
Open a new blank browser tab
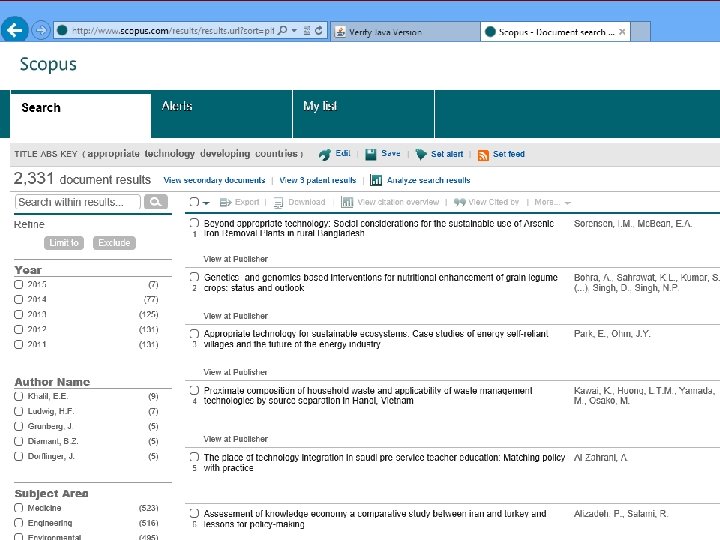(x=641, y=32)
